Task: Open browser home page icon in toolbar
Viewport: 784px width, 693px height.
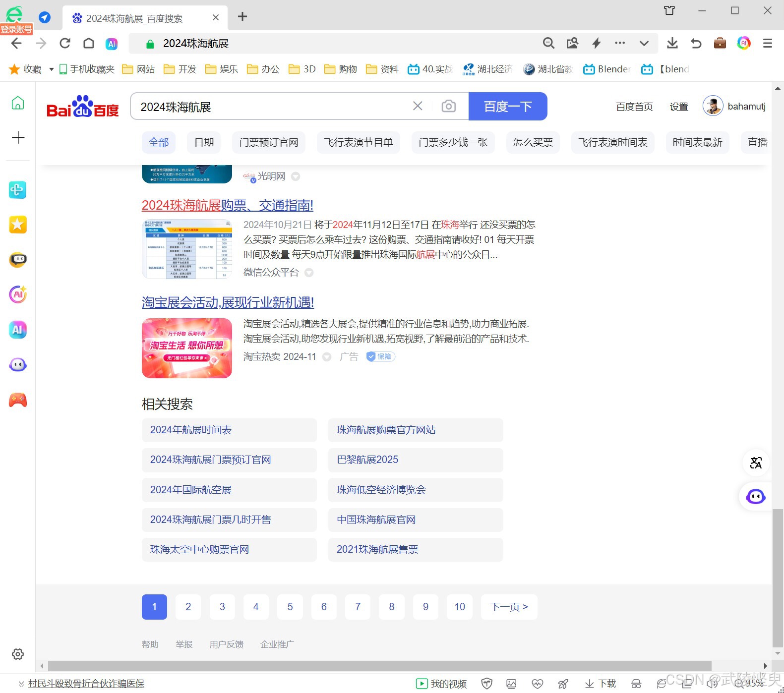Action: 89,44
